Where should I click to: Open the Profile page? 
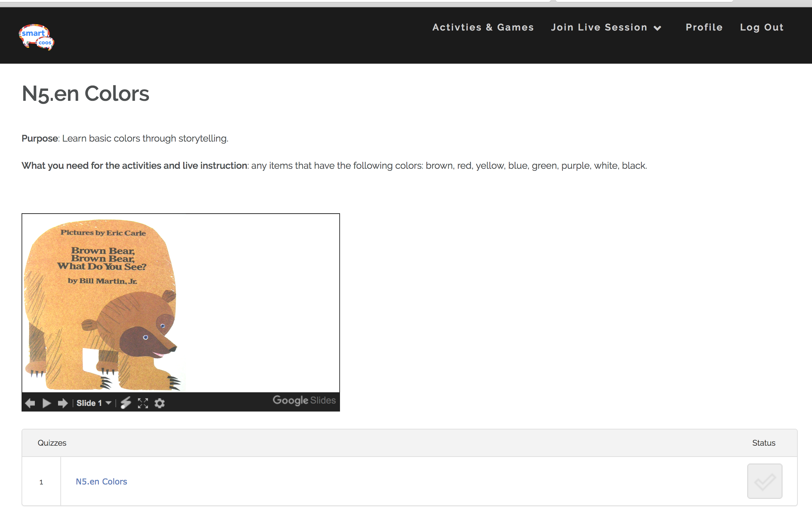704,27
